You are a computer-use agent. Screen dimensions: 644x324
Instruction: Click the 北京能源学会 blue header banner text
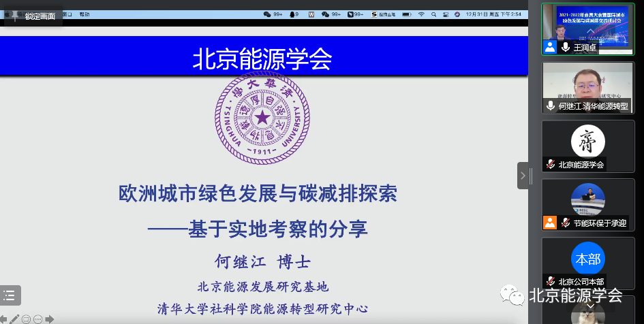click(x=262, y=59)
